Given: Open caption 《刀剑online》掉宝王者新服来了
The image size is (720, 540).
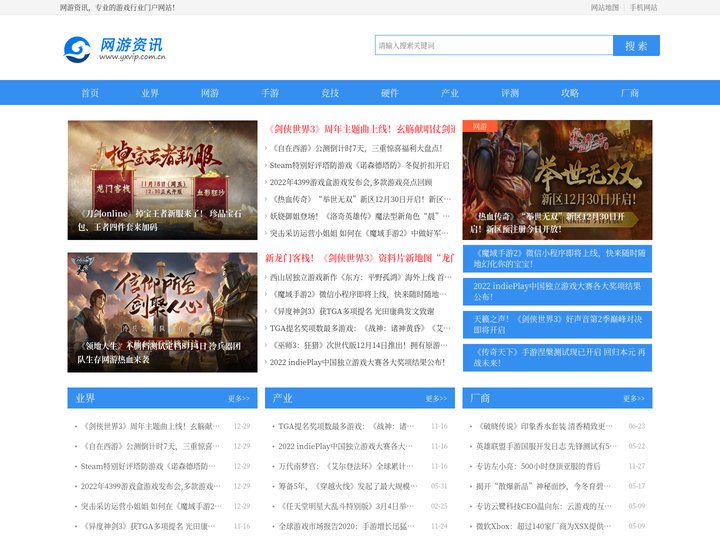Looking at the screenshot, I should [159, 220].
